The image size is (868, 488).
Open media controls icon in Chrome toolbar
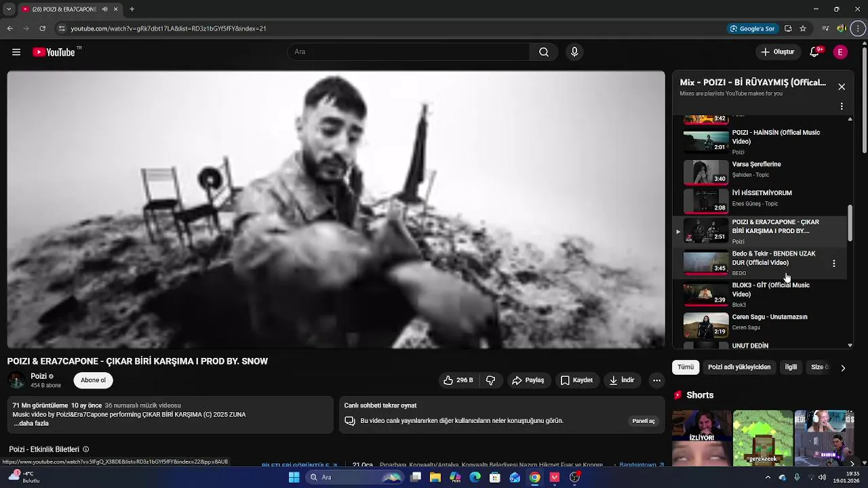[825, 28]
